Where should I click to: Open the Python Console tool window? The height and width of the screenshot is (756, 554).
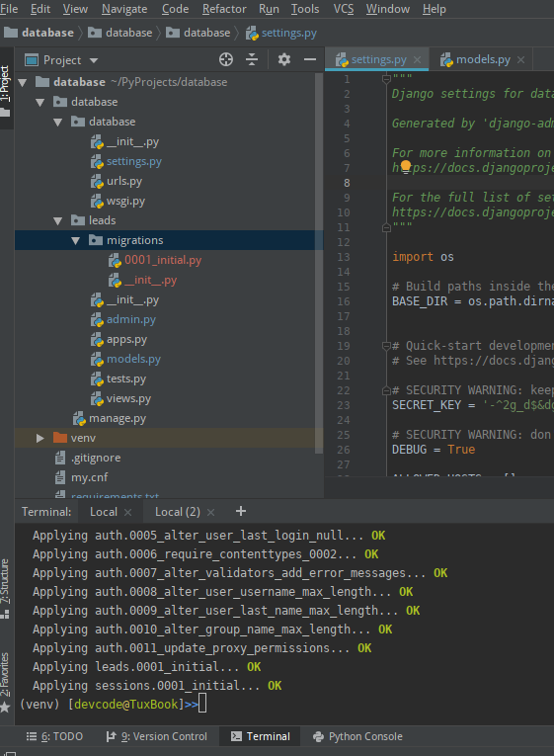coord(357,736)
